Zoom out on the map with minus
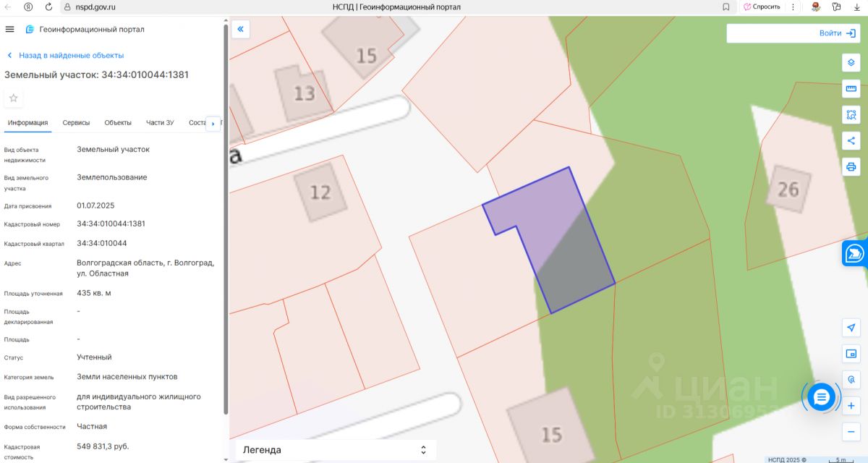This screenshot has width=868, height=463. tap(851, 432)
